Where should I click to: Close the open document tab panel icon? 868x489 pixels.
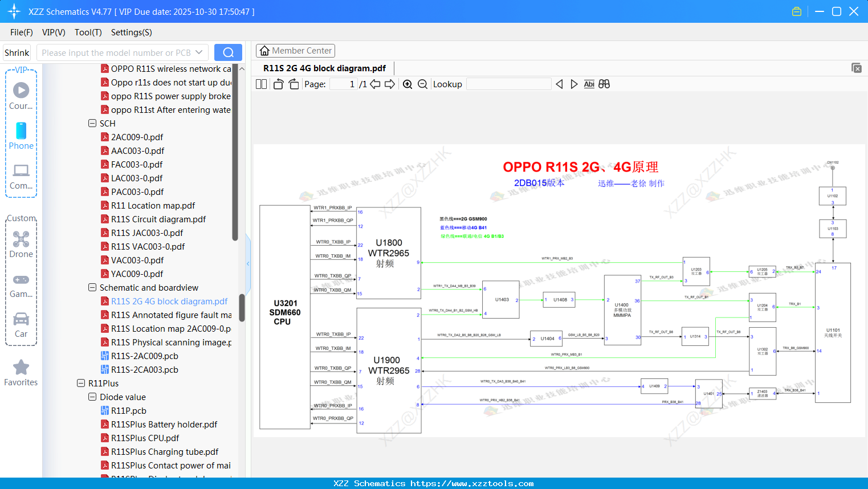(x=857, y=68)
